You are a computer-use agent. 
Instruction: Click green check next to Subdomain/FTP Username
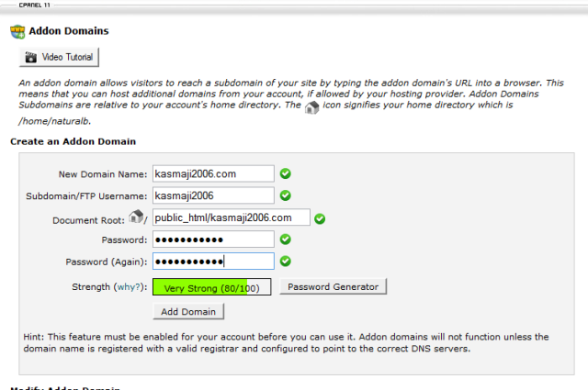286,195
